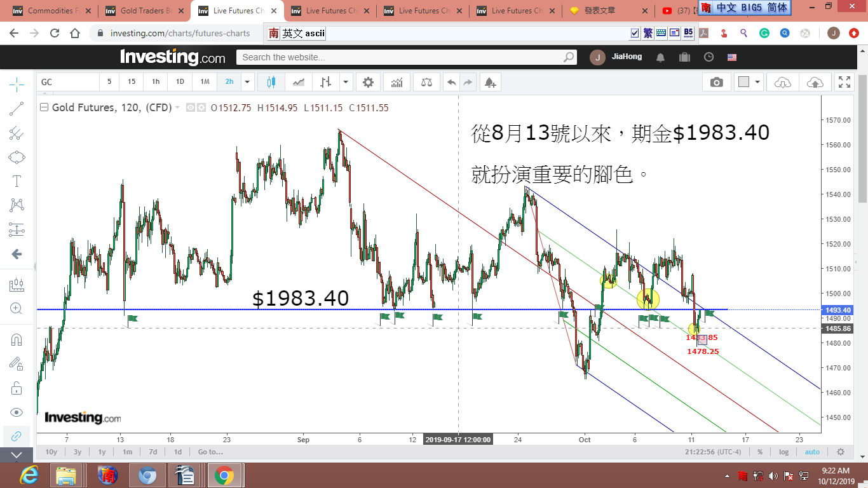
Task: Select the crosshair cursor tool
Action: (x=17, y=84)
